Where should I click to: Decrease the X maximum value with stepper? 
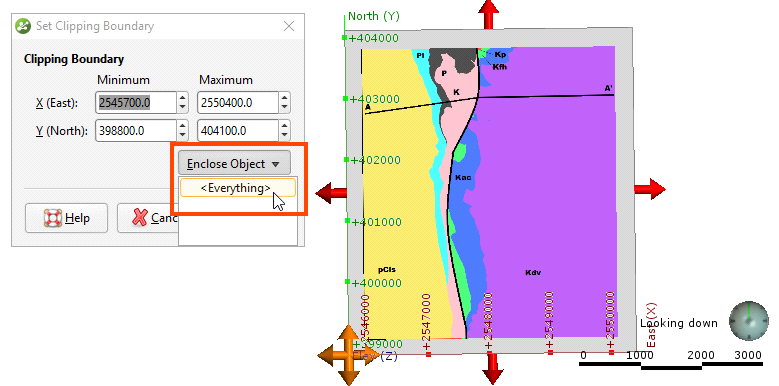(x=284, y=107)
